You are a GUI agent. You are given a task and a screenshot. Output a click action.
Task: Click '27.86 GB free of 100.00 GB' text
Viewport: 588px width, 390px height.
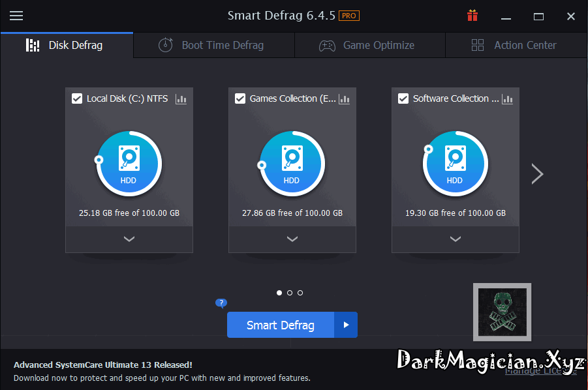click(x=292, y=213)
